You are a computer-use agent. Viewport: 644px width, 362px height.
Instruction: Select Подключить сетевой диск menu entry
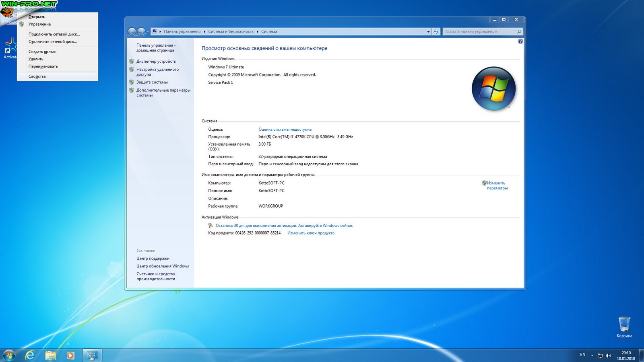54,34
